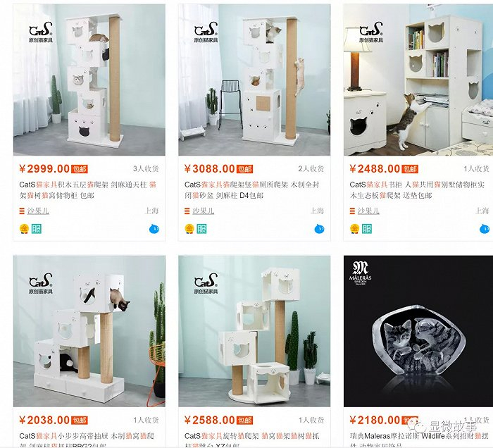Viewport: 493px width, 448px height.
Task: Open Wangwang chat icon for ¥2999 item
Action: coord(154,229)
